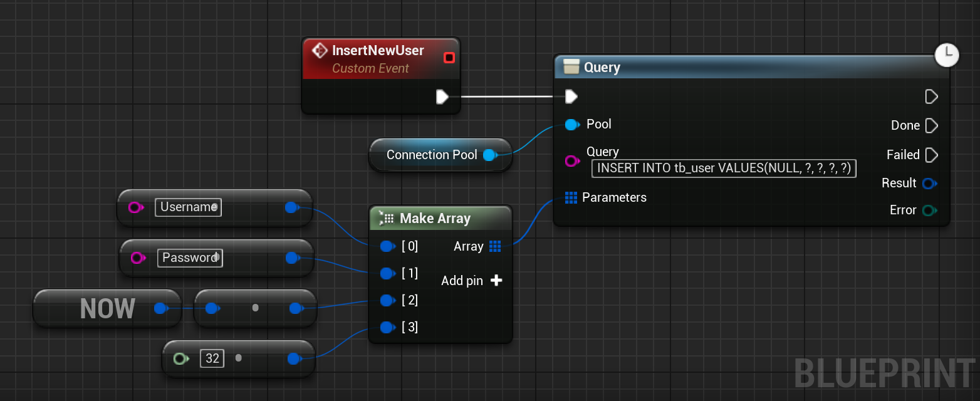
Task: Click the Password text input field
Action: pyautogui.click(x=190, y=258)
